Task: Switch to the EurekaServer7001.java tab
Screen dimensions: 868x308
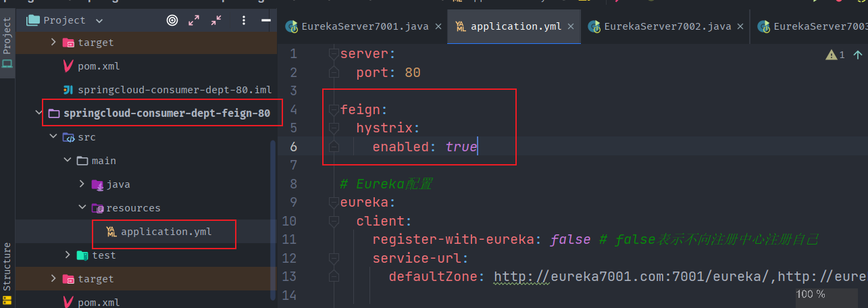Action: 363,27
